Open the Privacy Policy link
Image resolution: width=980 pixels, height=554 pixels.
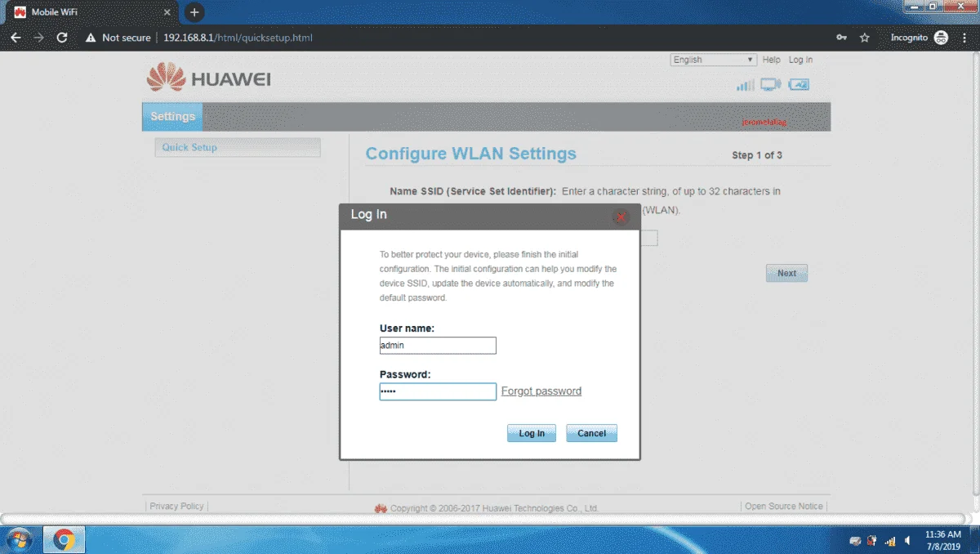tap(176, 507)
